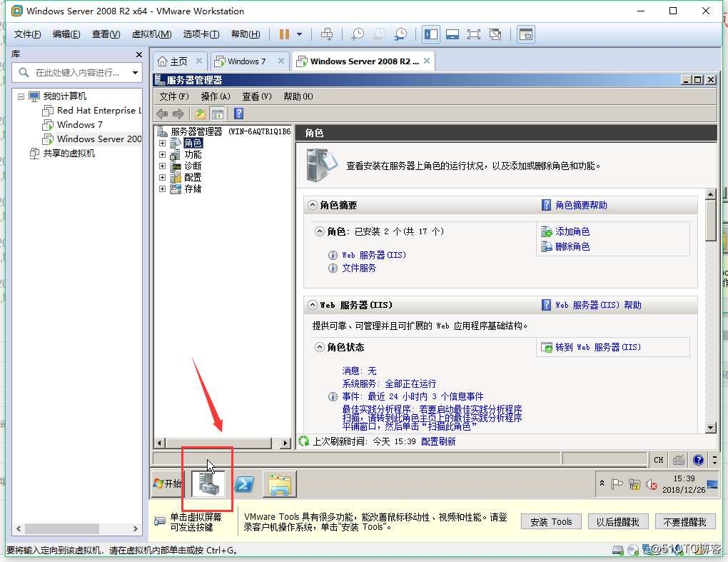Open the 编辑(E) menu in VMware
This screenshot has height=562, width=728.
coord(66,34)
